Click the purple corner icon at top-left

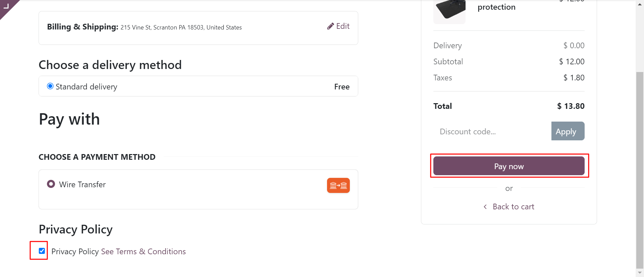[6, 6]
